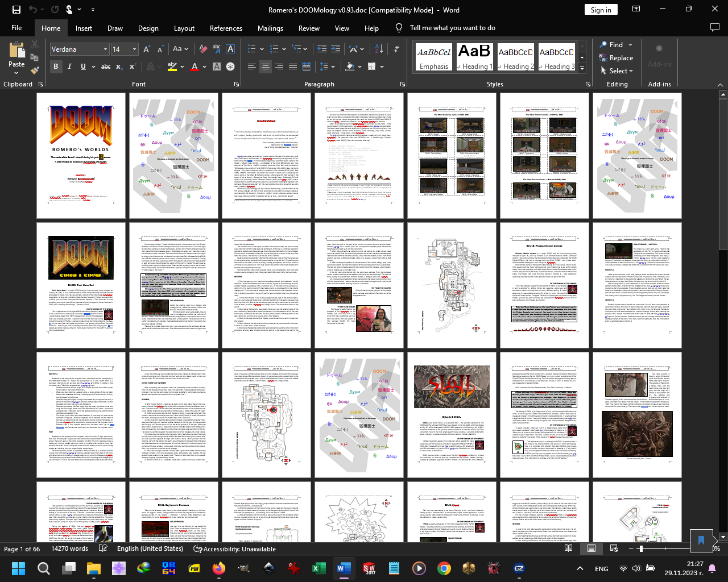
Task: Open the font size 14 dropdown
Action: tap(134, 49)
